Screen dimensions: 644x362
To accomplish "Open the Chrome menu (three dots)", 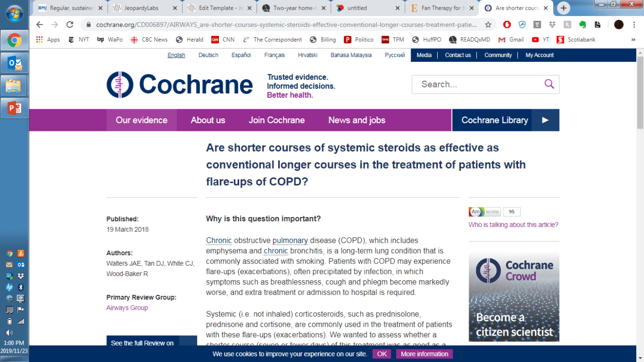I will pyautogui.click(x=634, y=25).
